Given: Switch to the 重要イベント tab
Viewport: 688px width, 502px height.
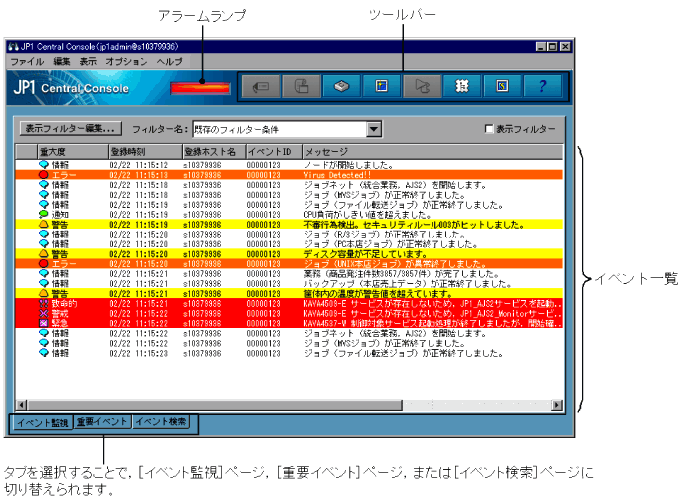Looking at the screenshot, I should 102,422.
